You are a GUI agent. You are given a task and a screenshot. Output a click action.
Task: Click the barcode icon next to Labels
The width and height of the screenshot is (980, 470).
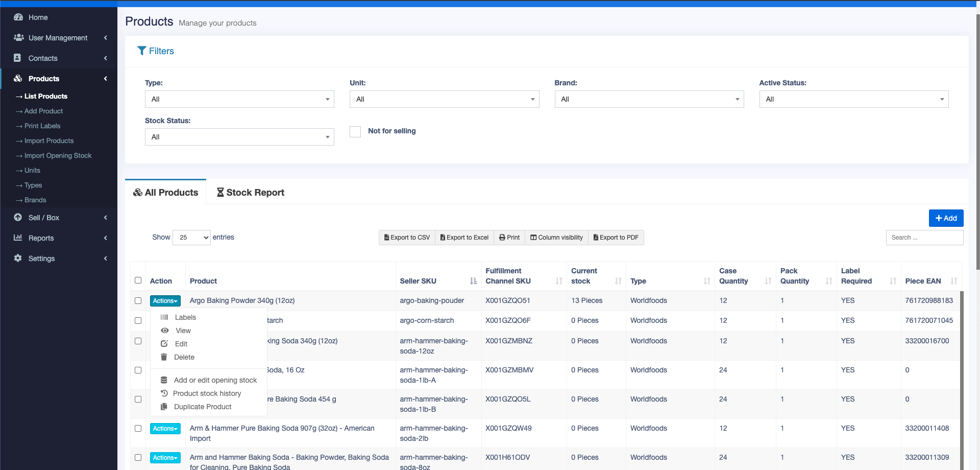[164, 317]
